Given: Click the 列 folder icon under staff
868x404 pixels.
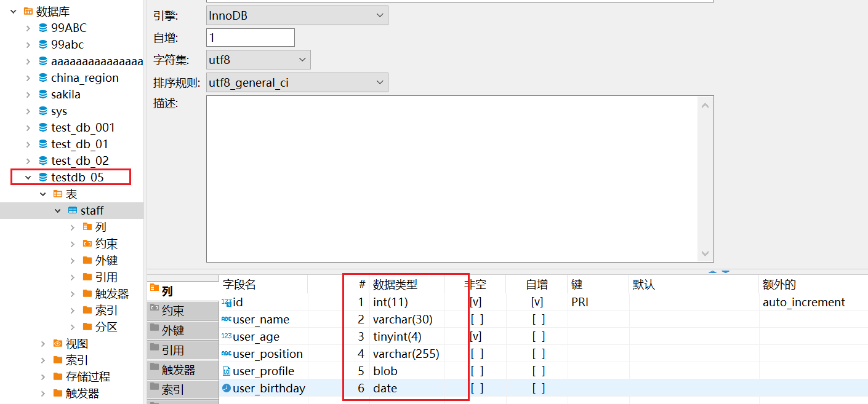Looking at the screenshot, I should 87,227.
